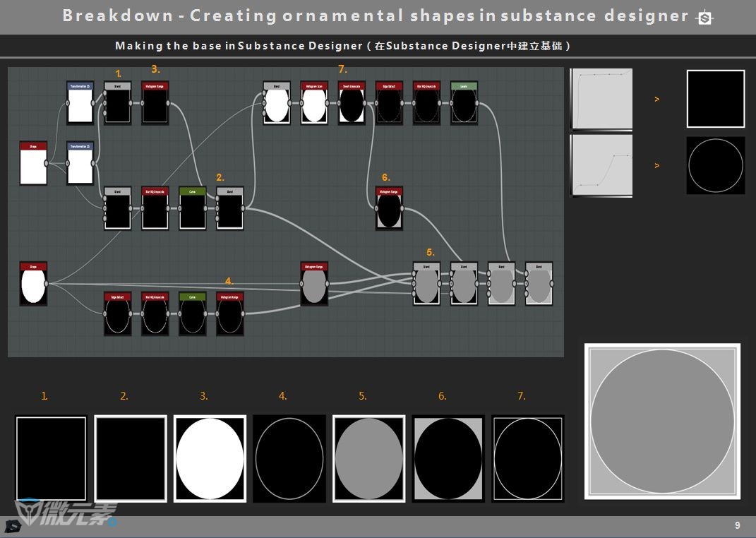Screen dimensions: 756x538
Task: Open the gray ellipse thumbnail under label 5.
Action: 369,458
